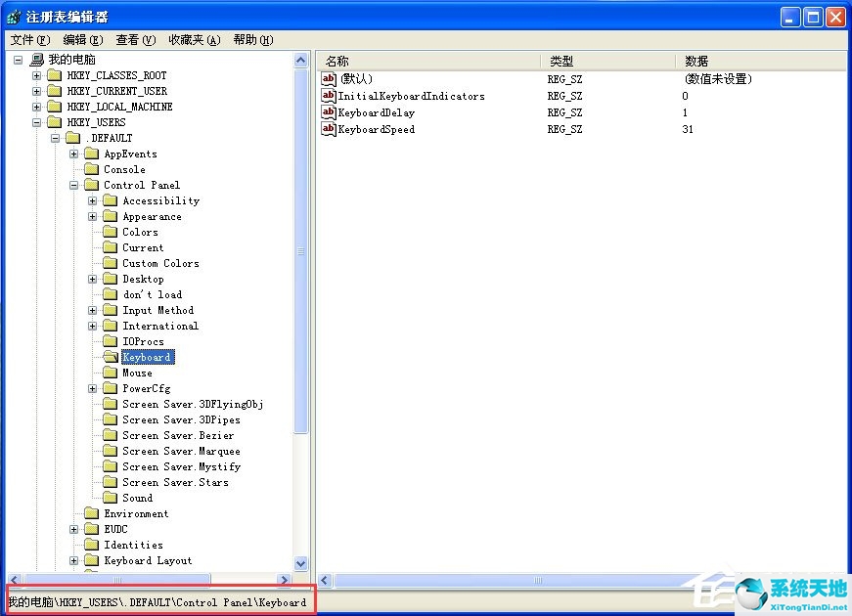This screenshot has width=852, height=616.
Task: Click the ab string icon beside KeyboardSpeed
Action: click(x=330, y=128)
